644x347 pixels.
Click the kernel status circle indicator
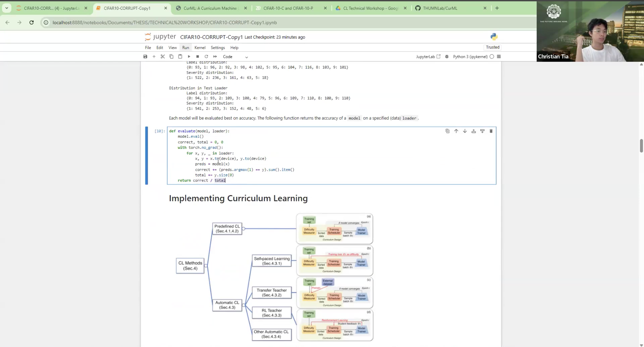click(x=492, y=57)
